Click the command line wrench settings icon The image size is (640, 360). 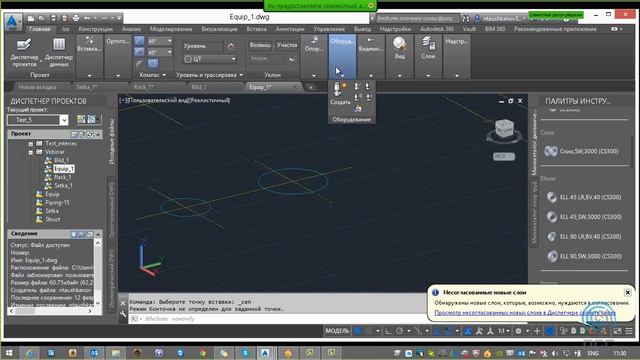(123, 314)
